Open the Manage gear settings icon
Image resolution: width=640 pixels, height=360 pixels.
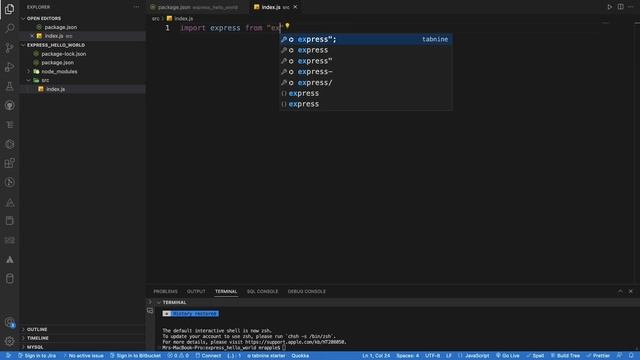pos(9,341)
